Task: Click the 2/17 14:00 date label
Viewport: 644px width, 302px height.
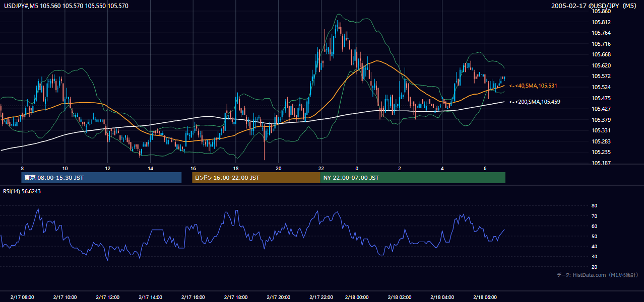Action: [151, 297]
